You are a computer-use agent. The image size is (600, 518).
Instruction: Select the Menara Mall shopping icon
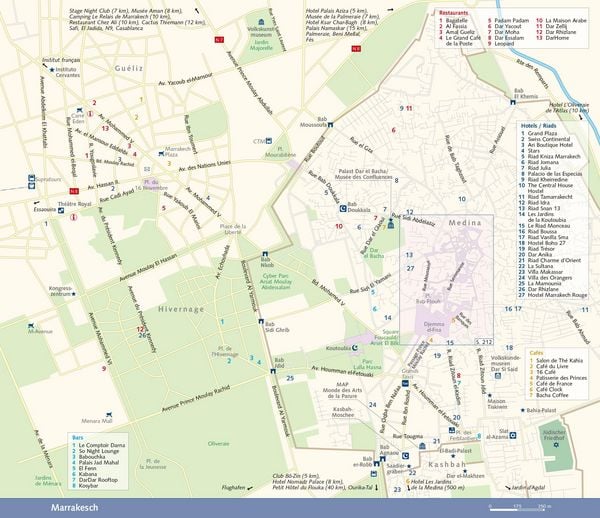(x=109, y=415)
